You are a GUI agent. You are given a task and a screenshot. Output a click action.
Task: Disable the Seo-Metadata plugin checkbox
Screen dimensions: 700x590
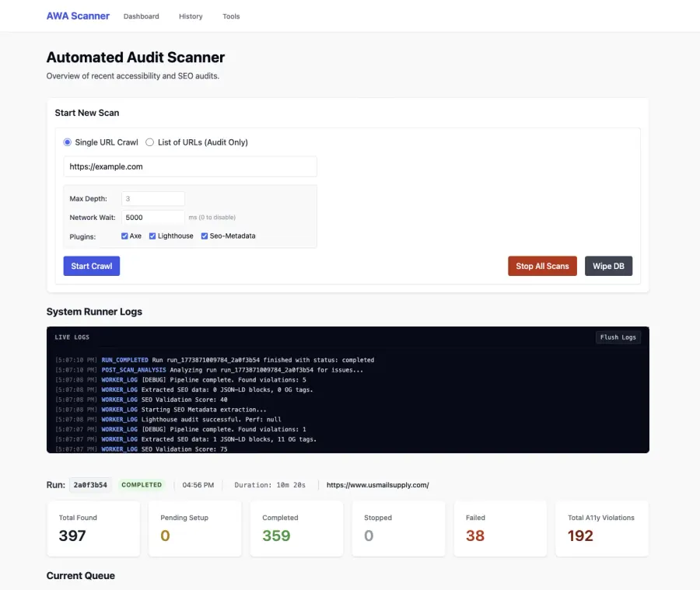[205, 236]
